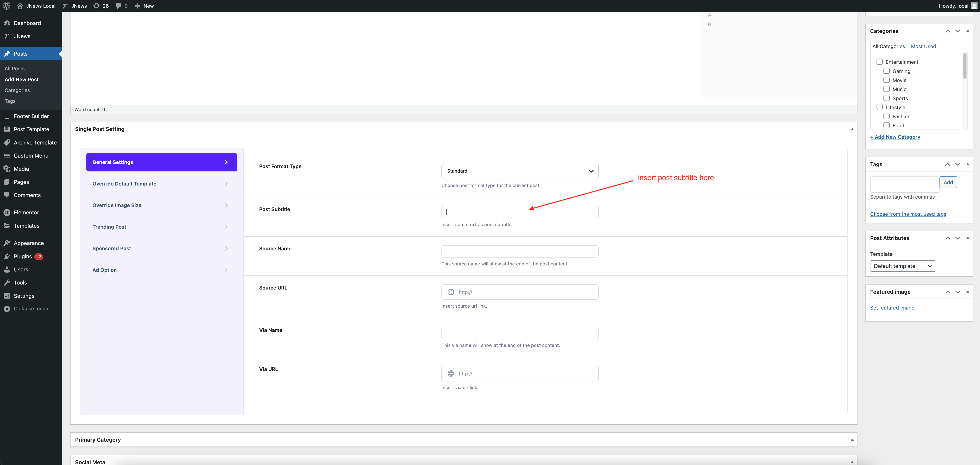Switch to the Most Used categories tab
The height and width of the screenshot is (465, 980).
point(923,46)
